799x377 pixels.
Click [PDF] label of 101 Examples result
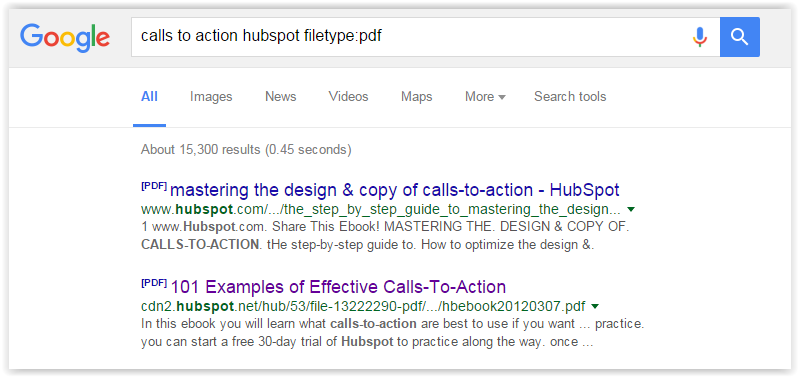click(x=154, y=283)
